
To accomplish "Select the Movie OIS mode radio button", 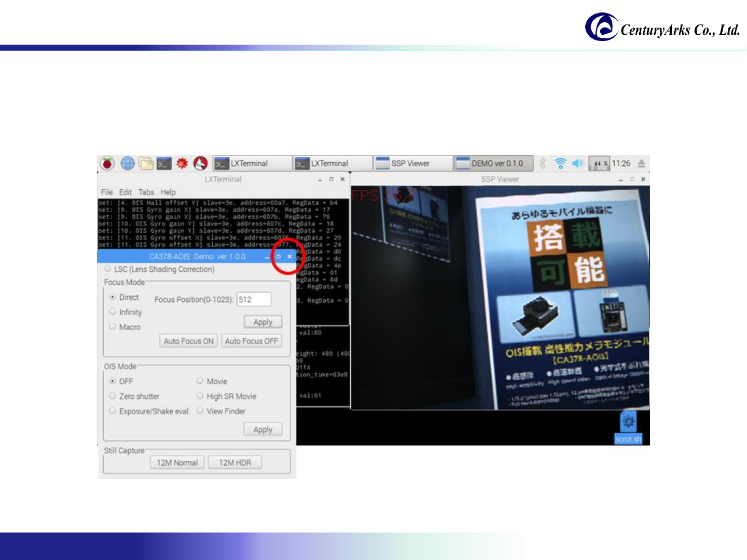I will (x=200, y=381).
